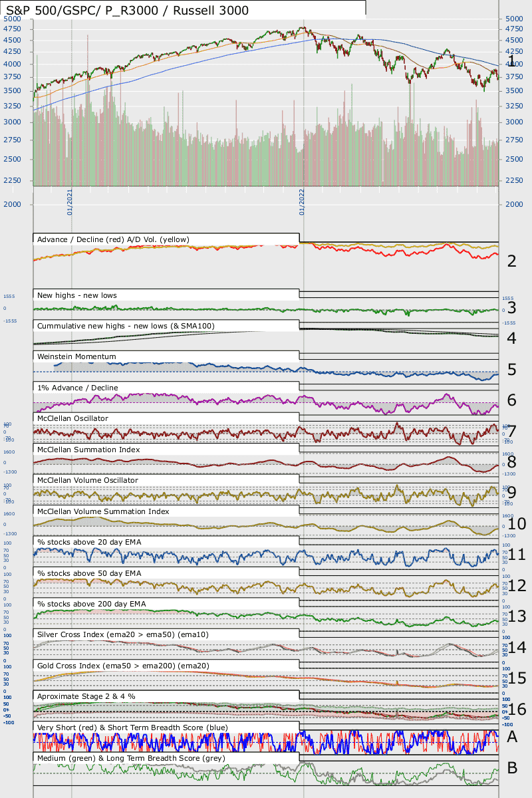Select "Very Short (red) & Short Term Breadth Score (blue)" label
532x798 pixels.
[x=132, y=728]
